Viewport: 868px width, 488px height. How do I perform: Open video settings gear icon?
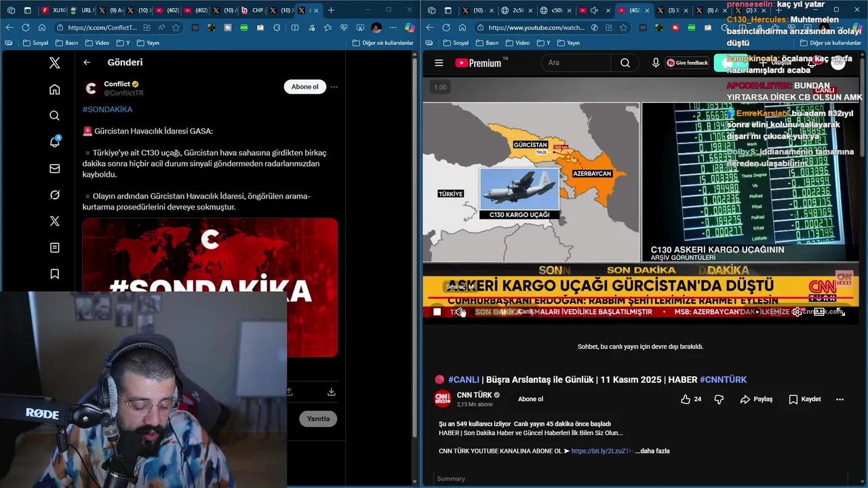797,312
